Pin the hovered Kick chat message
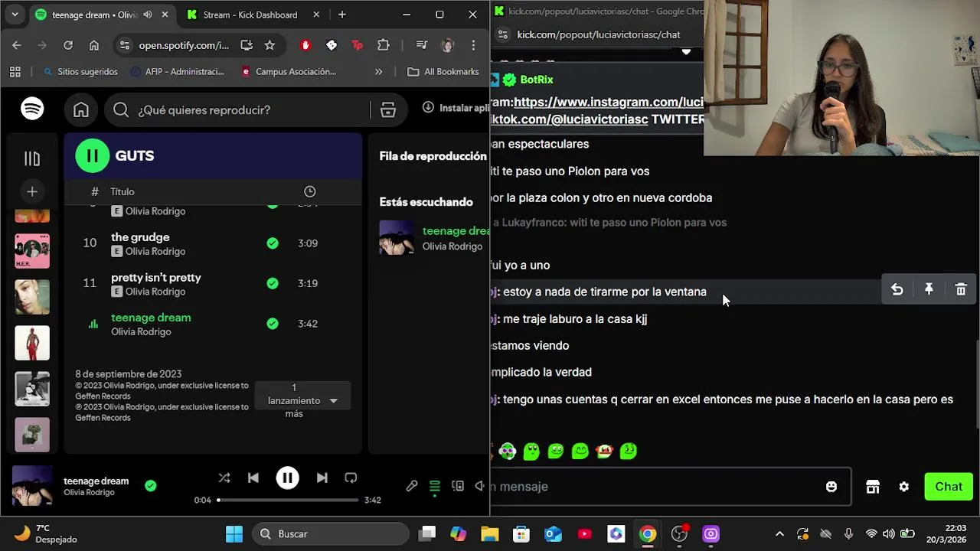Image resolution: width=980 pixels, height=551 pixels. click(x=929, y=289)
